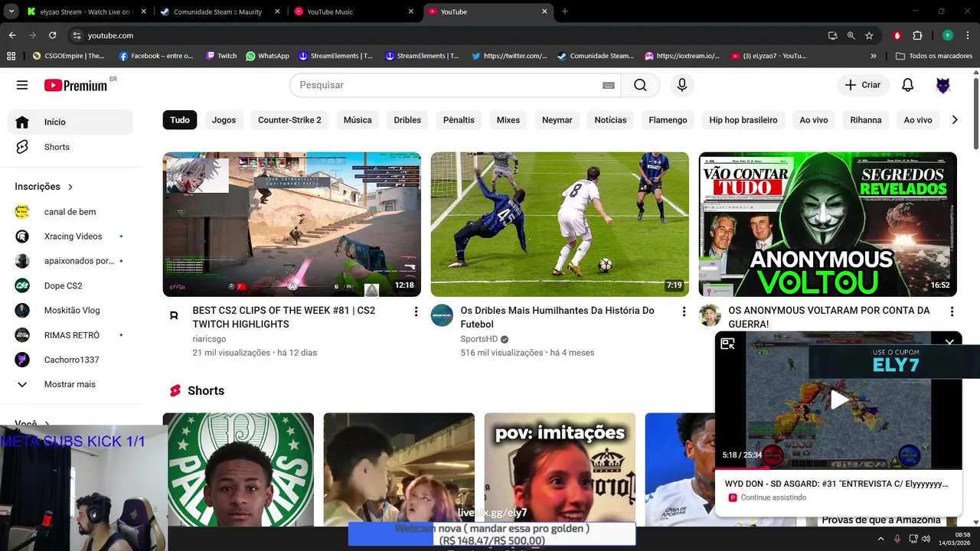Select the Mixes filter chip
Image resolution: width=980 pixels, height=551 pixels.
tap(508, 120)
